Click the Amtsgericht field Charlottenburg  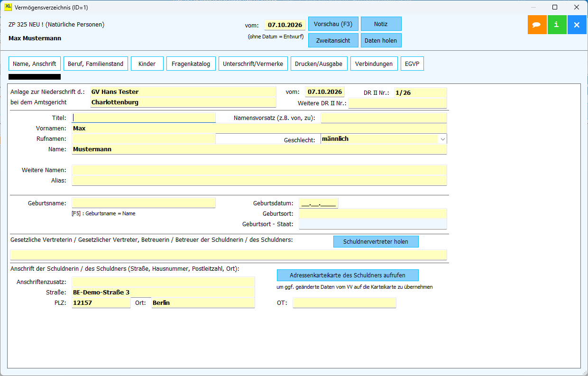pyautogui.click(x=183, y=102)
